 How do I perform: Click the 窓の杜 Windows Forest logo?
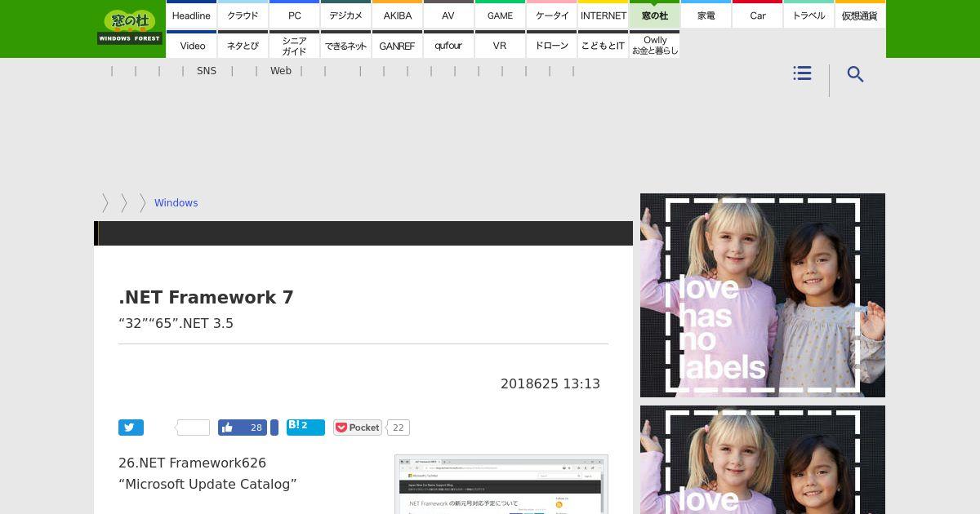[x=130, y=27]
